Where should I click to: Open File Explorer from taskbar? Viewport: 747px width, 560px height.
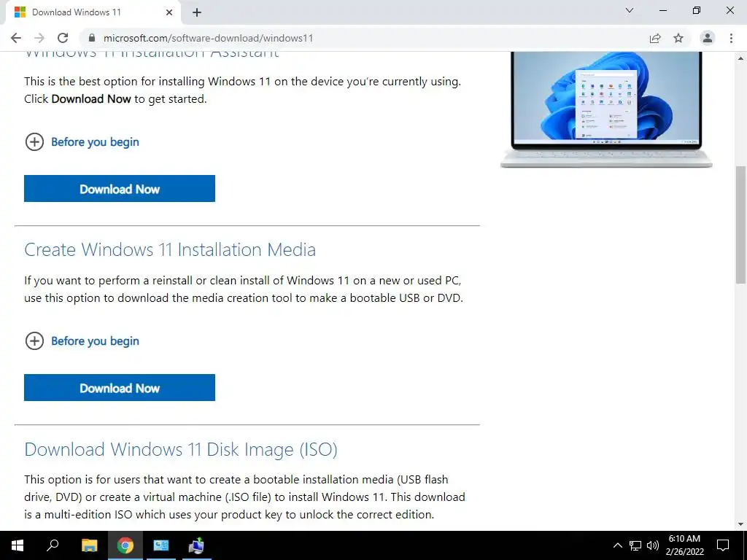(x=89, y=545)
